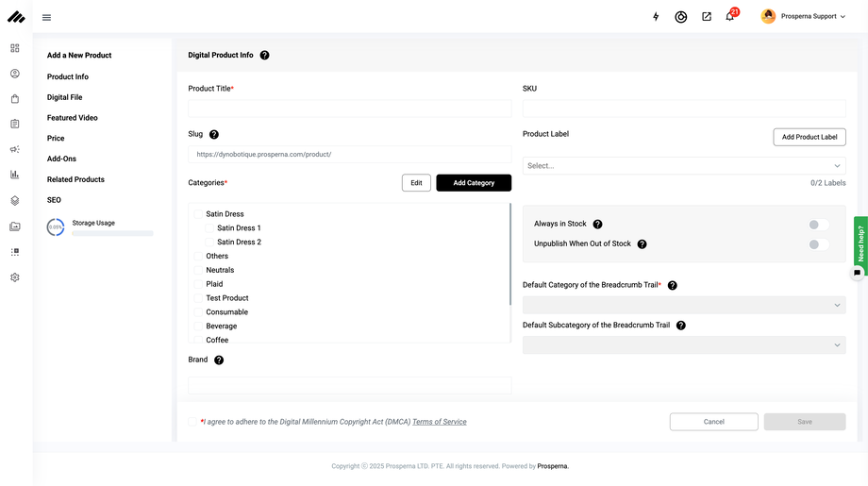Open the Product Label select dropdown

[x=684, y=166]
